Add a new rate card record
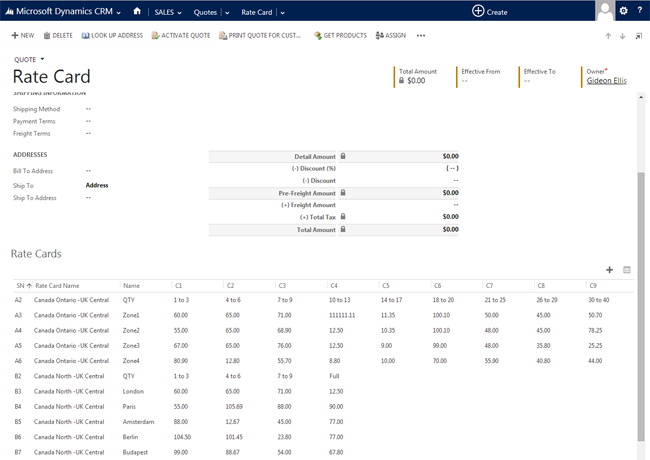 (610, 270)
